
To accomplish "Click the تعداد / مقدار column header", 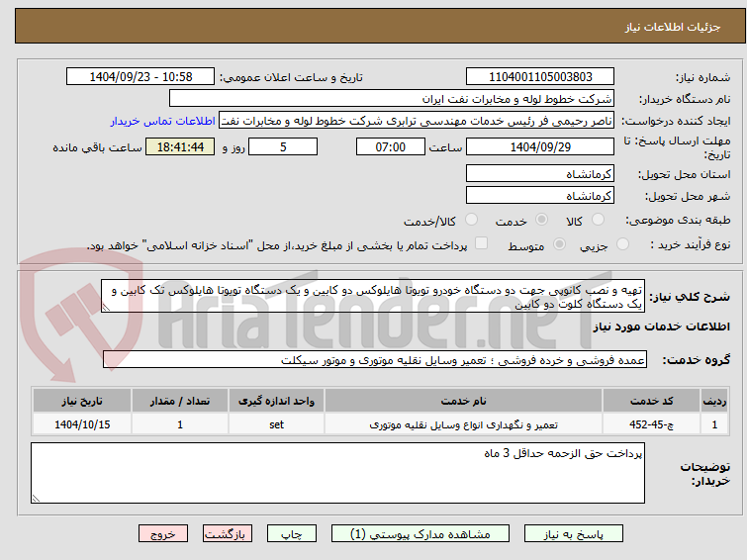I will [180, 401].
